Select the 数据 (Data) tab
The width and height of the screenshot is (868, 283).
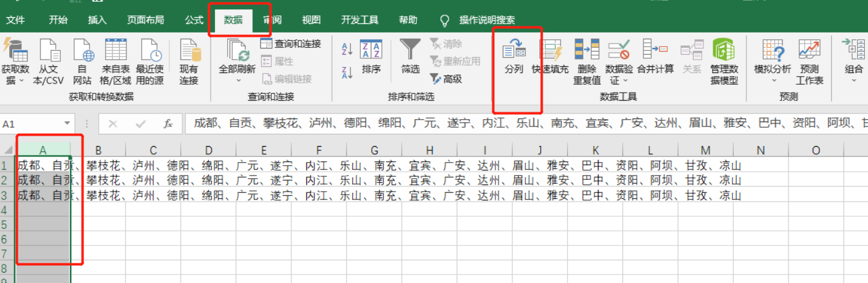pyautogui.click(x=233, y=20)
